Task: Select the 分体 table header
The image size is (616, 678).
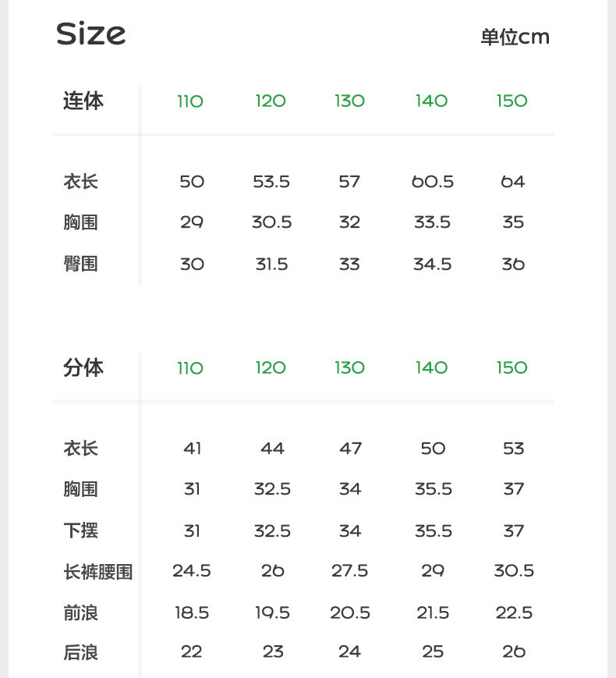Action: click(83, 368)
